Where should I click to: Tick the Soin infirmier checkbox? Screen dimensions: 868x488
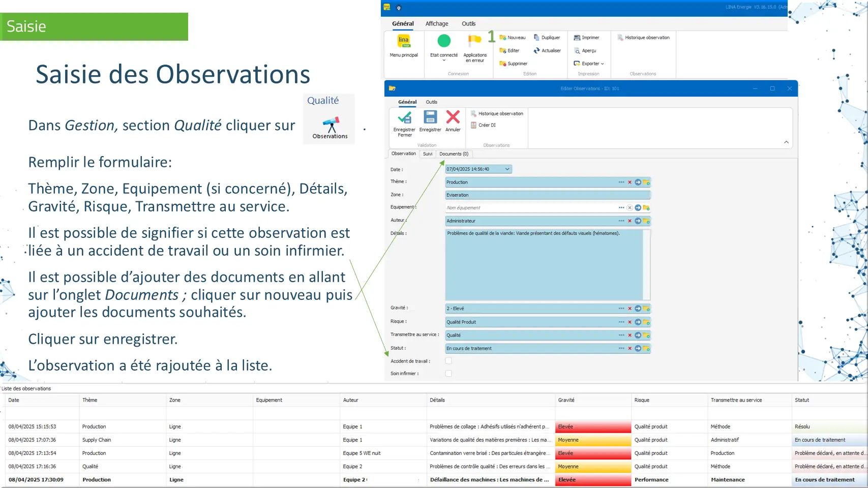448,374
